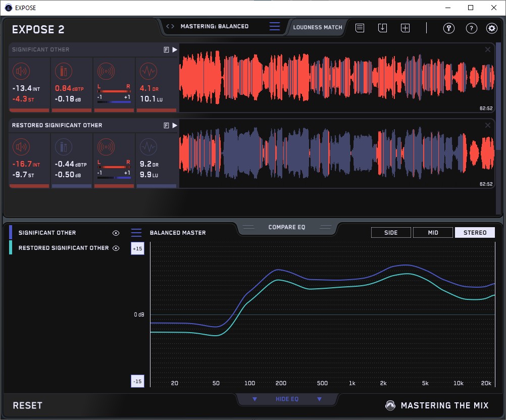Screen dimensions: 506x420
Task: Toggle Loudness Match
Action: (x=318, y=27)
